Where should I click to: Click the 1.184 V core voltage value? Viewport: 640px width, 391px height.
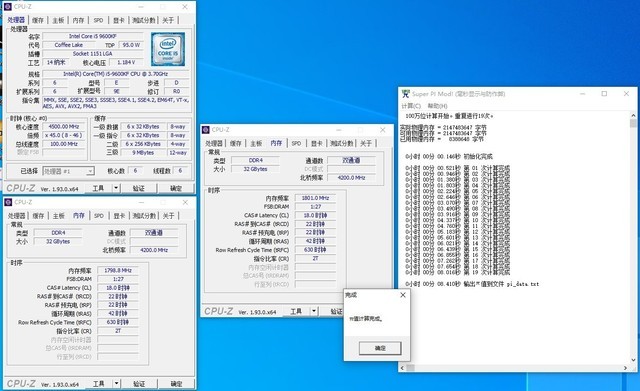coord(126,62)
